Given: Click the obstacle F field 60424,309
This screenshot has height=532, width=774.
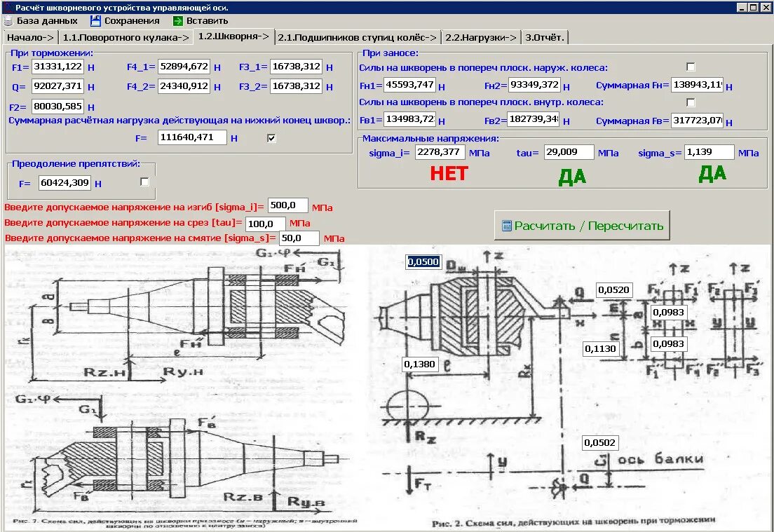Looking at the screenshot, I should [64, 183].
